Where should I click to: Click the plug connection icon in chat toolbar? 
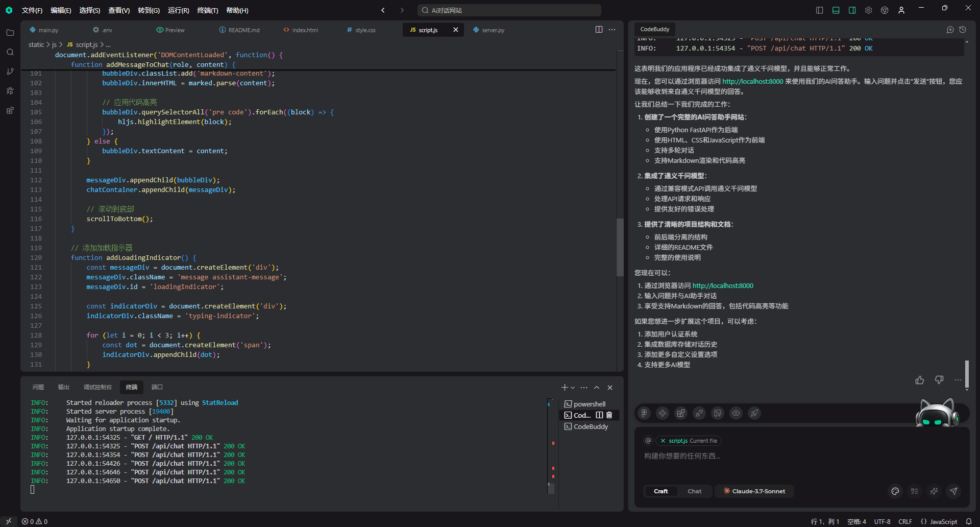tap(699, 413)
